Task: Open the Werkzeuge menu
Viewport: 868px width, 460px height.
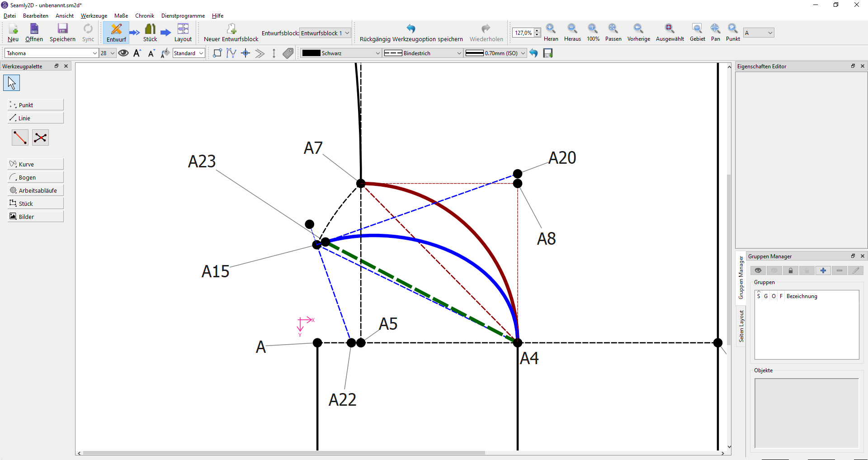Action: pyautogui.click(x=94, y=16)
